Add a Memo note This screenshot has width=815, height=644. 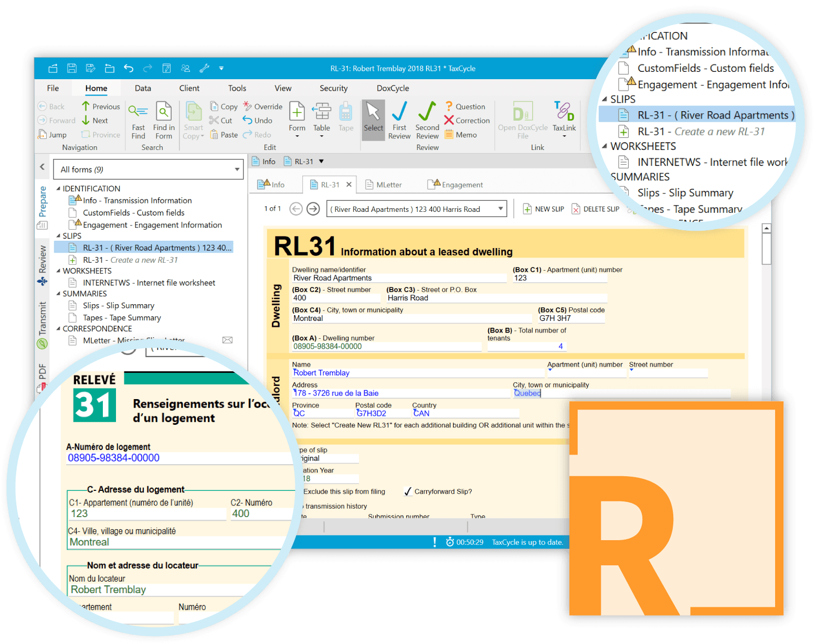(x=461, y=135)
